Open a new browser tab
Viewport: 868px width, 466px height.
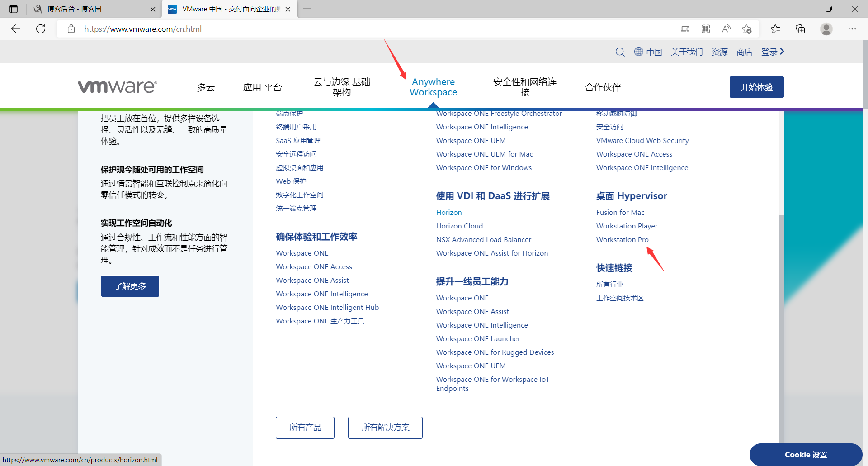click(307, 9)
